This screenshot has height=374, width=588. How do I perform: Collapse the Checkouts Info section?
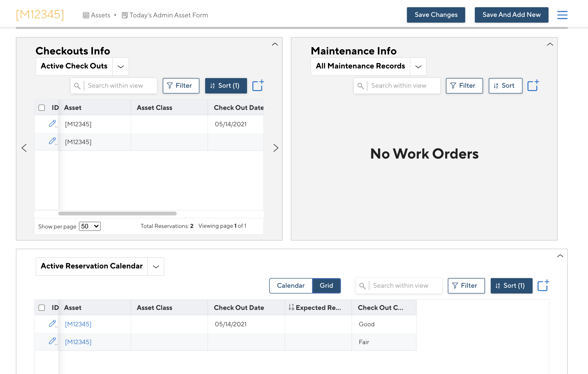[x=275, y=44]
